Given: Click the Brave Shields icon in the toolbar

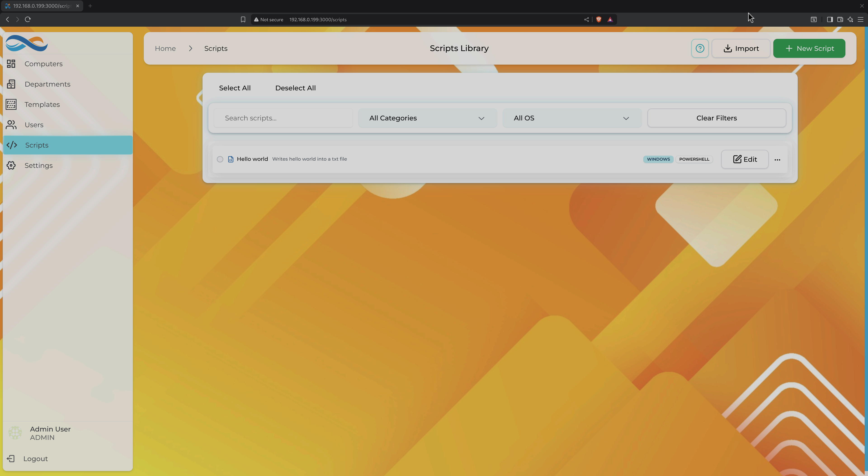Looking at the screenshot, I should (598, 19).
